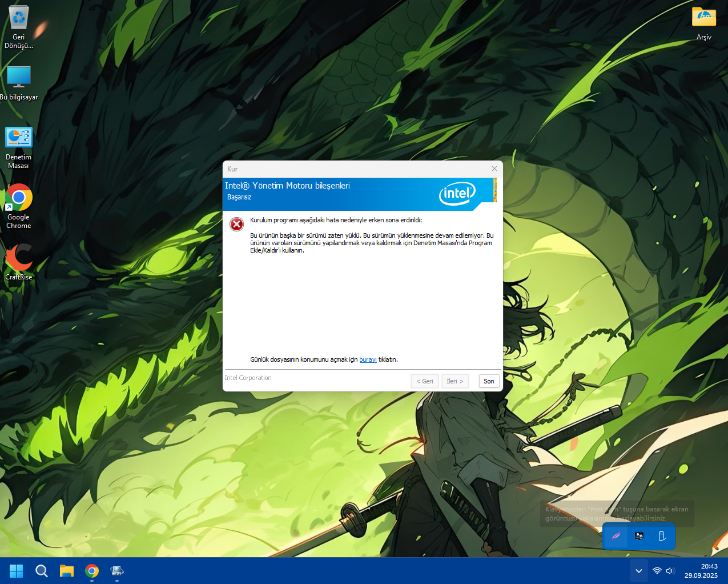Collapse the hidden tray icons chevron
The height and width of the screenshot is (584, 728).
(x=639, y=571)
